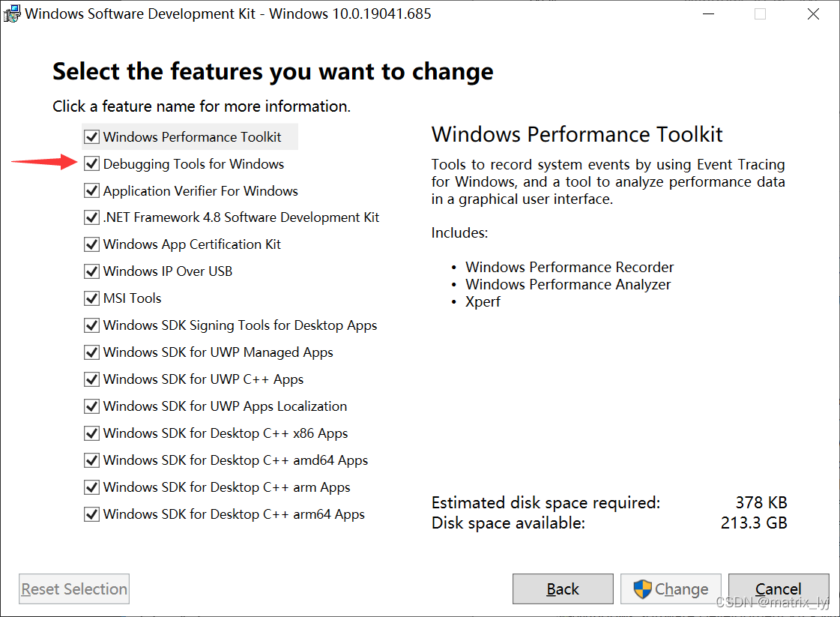Image resolution: width=840 pixels, height=617 pixels.
Task: Uncheck the Windows Performance Toolkit checkbox
Action: 91,136
